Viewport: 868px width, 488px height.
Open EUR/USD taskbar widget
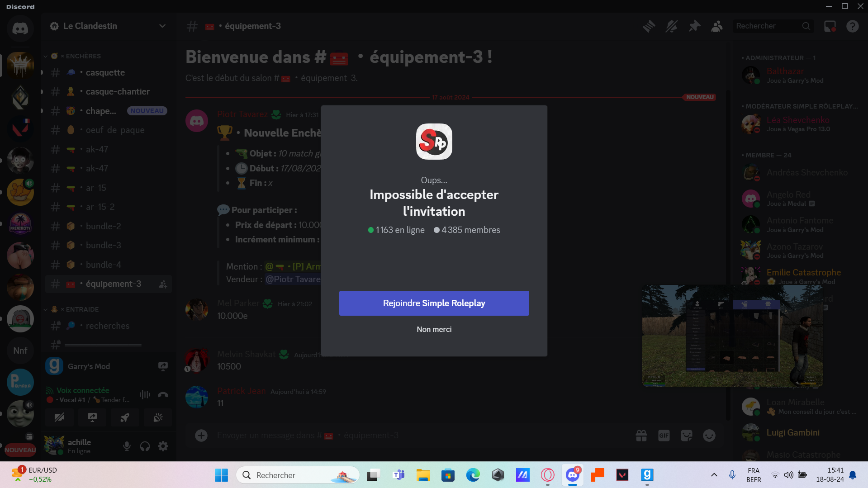click(x=34, y=474)
